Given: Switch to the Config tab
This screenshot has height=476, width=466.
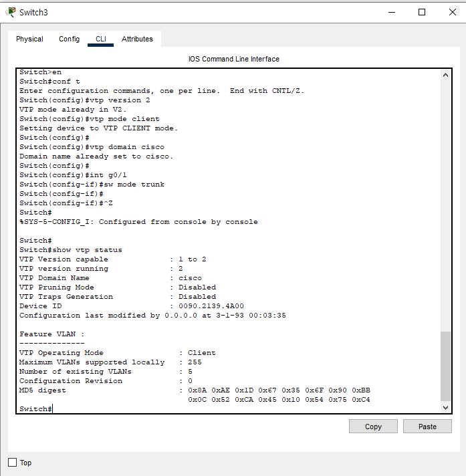Looking at the screenshot, I should pos(70,39).
